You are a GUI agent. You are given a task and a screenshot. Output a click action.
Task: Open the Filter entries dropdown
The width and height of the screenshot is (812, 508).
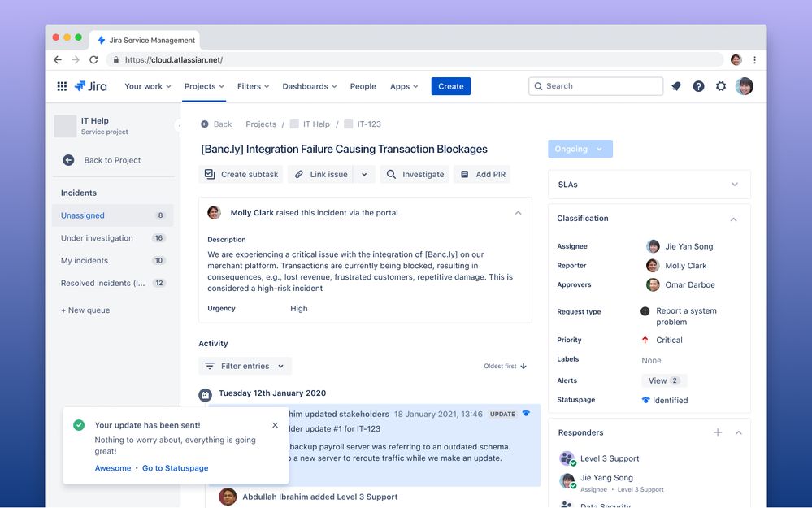pyautogui.click(x=245, y=366)
